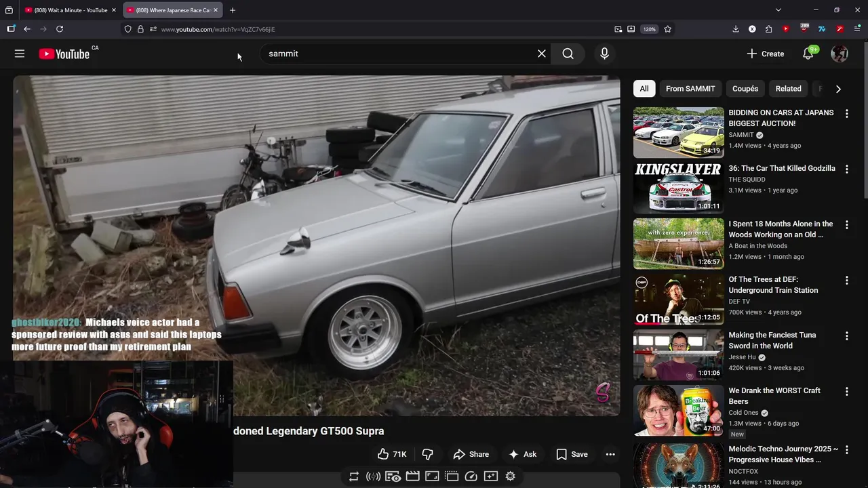Open options for Fanciest Tuna Sword video
This screenshot has width=868, height=488.
tap(846, 335)
